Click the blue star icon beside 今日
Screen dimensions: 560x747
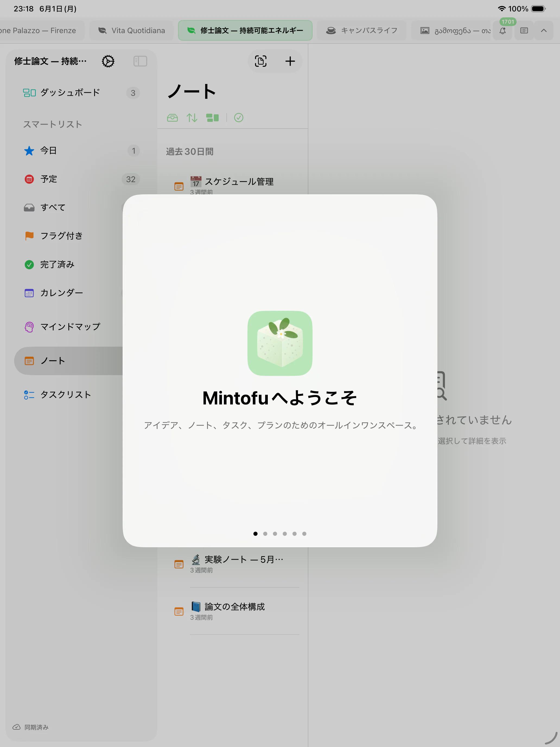point(29,151)
